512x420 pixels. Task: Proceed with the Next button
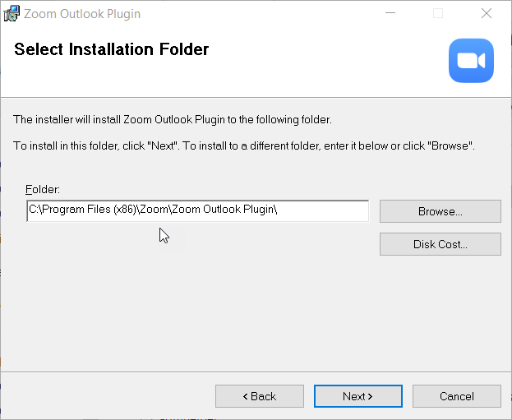tap(357, 396)
